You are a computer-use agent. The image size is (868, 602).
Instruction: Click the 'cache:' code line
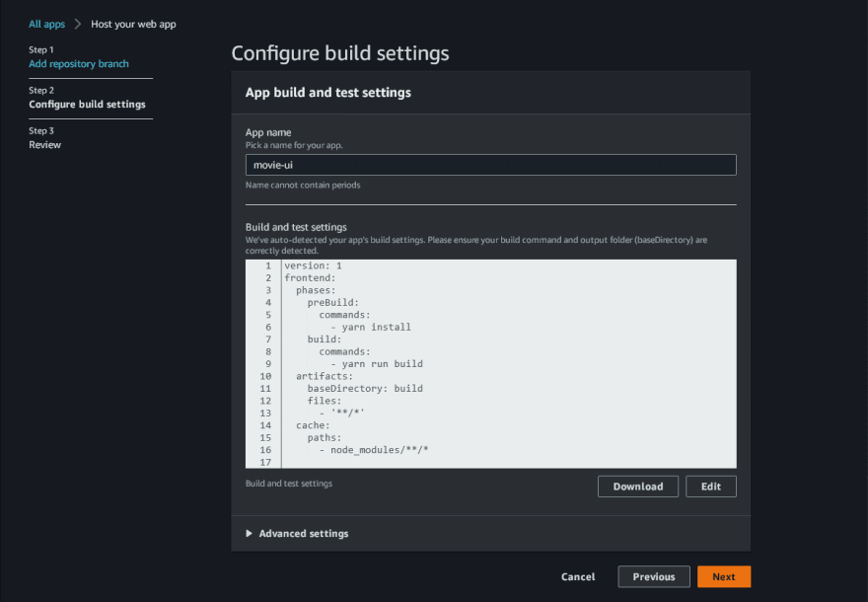point(313,425)
